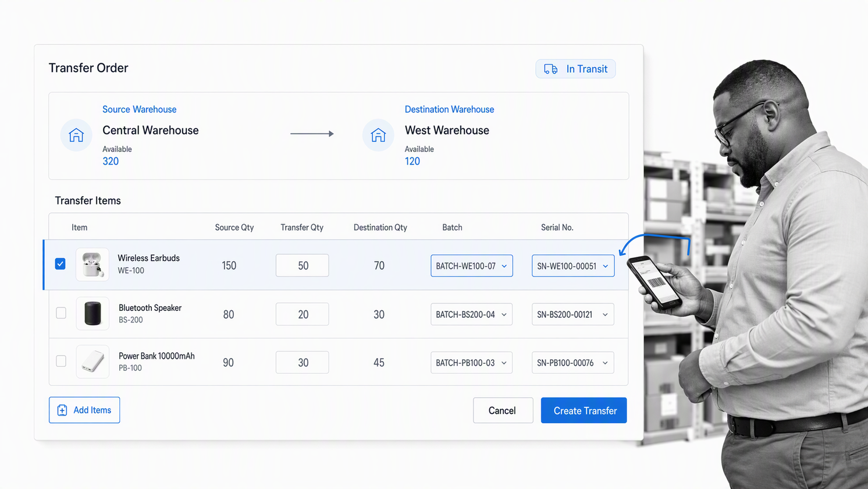868x489 pixels.
Task: Open the BATCH-PB100-03 batch dropdown
Action: click(x=472, y=363)
